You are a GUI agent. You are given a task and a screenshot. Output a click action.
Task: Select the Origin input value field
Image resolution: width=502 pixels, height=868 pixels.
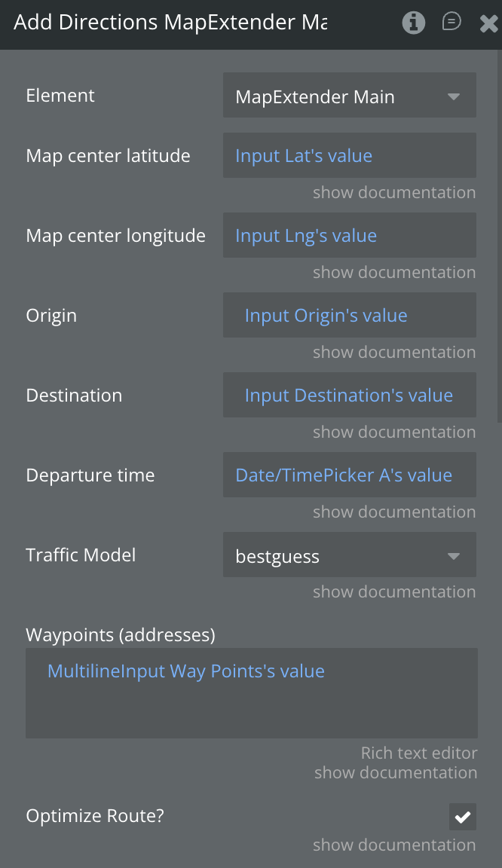coord(349,316)
